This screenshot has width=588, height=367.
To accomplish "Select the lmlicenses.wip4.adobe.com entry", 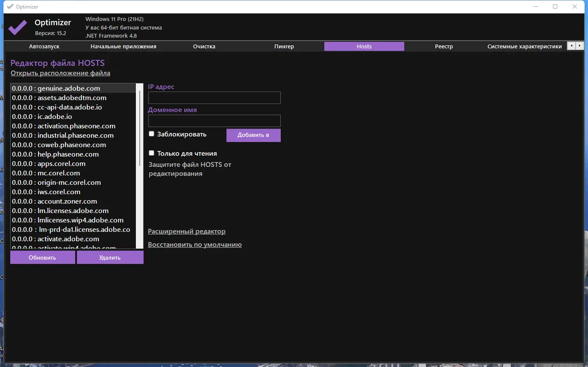I will coord(73,220).
